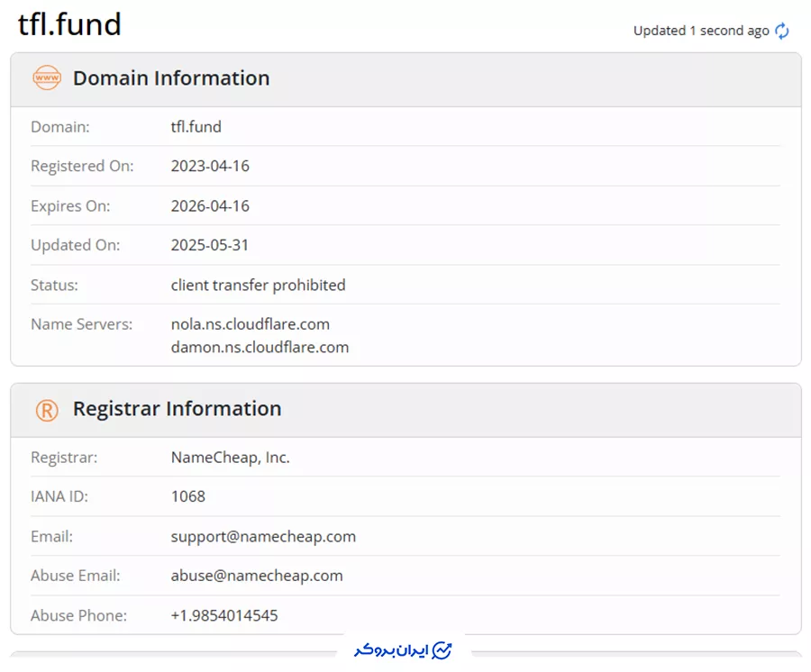This screenshot has height=672, width=811.
Task: Click the 'Abuse Phone:' label
Action: (x=78, y=615)
